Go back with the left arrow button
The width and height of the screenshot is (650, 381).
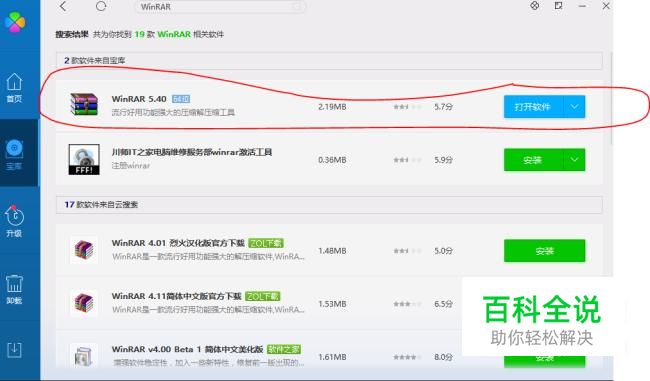click(x=63, y=6)
